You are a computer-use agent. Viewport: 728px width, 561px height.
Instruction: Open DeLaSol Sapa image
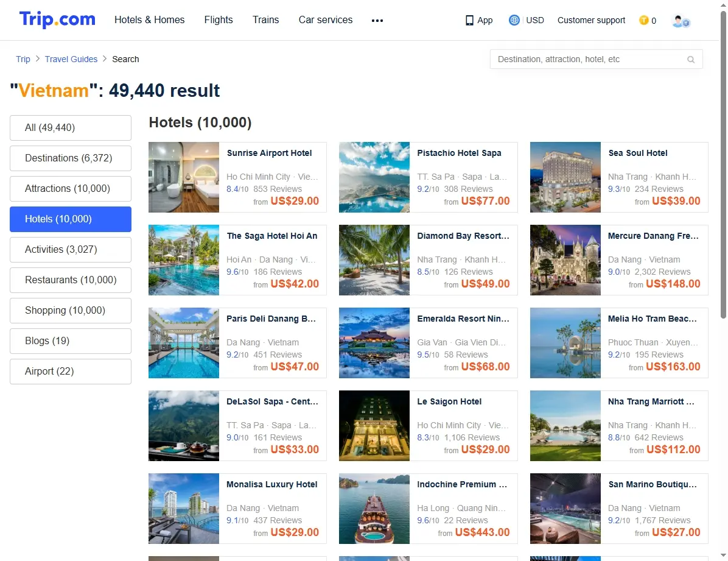[x=184, y=426]
